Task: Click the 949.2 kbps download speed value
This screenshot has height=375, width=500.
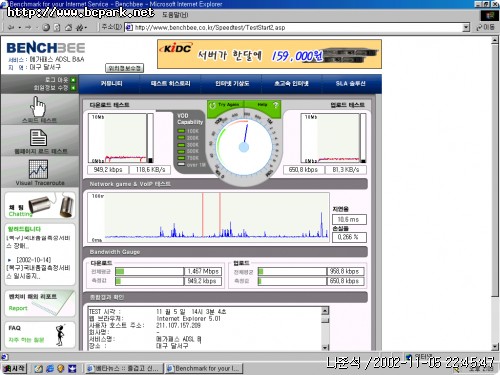Action: 108,170
